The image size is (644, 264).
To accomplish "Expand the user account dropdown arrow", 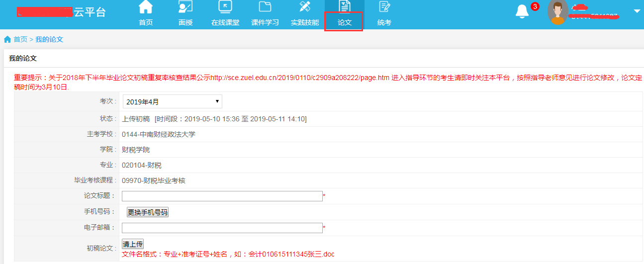I will click(x=637, y=11).
